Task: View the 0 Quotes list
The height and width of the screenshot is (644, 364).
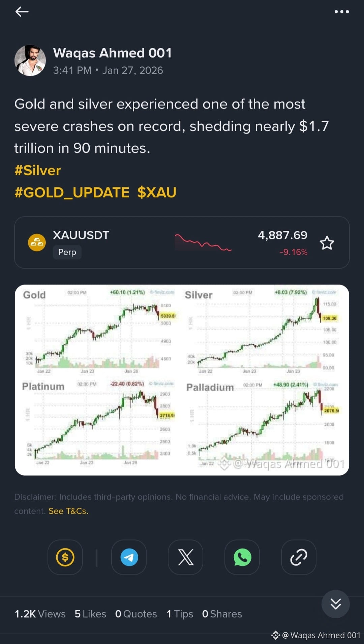Action: 136,614
